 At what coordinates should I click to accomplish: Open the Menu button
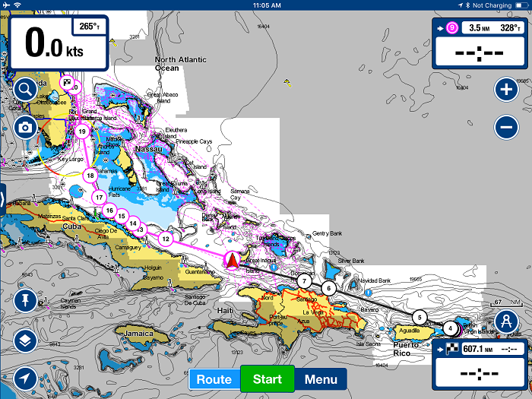[x=321, y=379]
